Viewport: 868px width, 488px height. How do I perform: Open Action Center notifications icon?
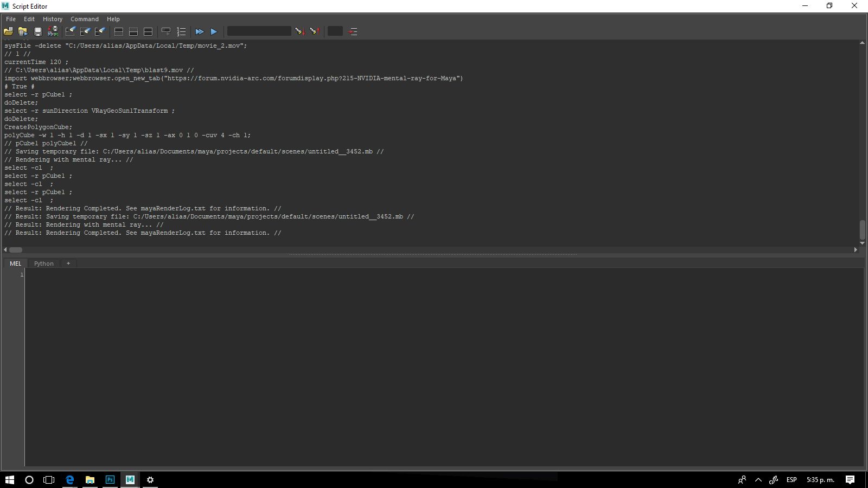850,479
